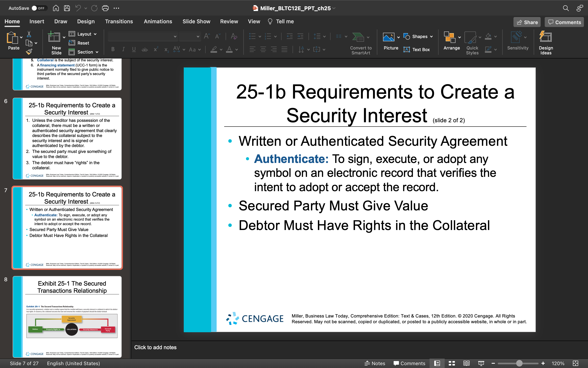Click Tell me search box

[281, 21]
